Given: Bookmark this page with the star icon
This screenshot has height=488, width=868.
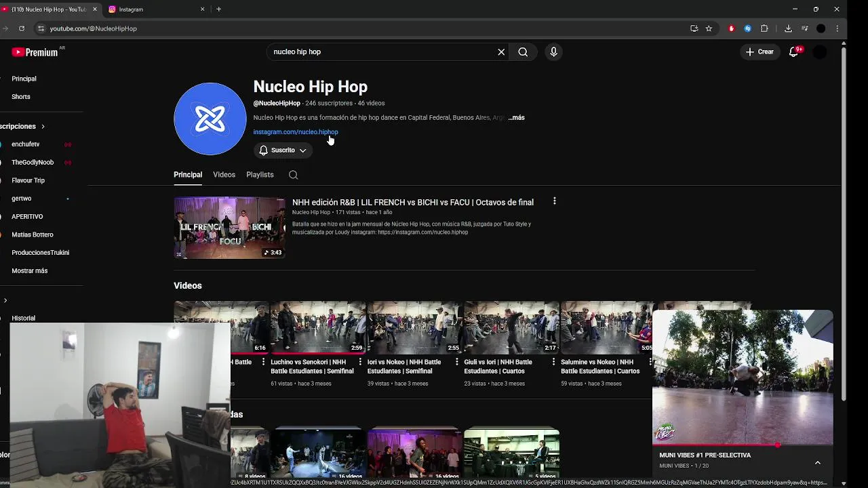Looking at the screenshot, I should (x=709, y=28).
